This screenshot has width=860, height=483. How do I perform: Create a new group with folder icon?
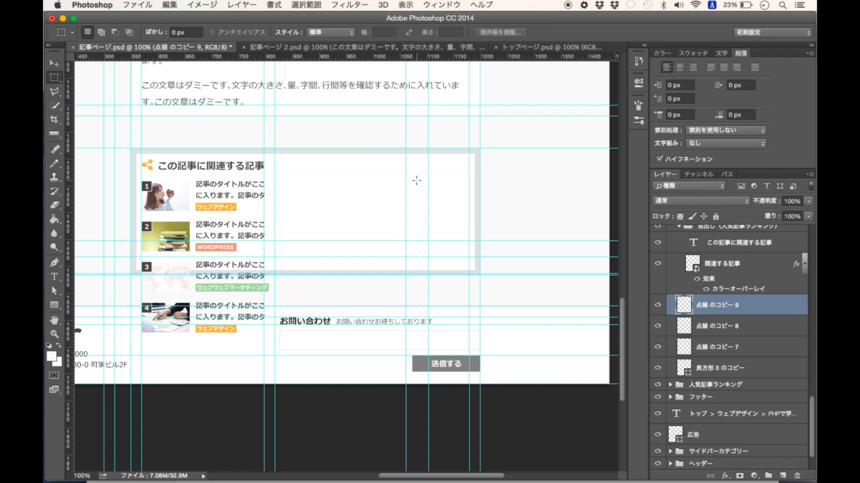[x=768, y=476]
